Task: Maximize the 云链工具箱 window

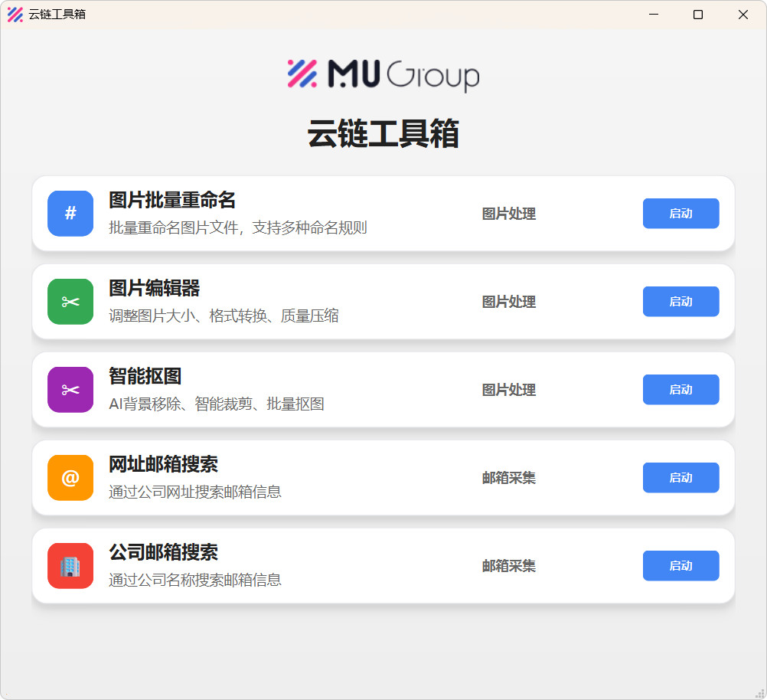Action: [x=697, y=15]
